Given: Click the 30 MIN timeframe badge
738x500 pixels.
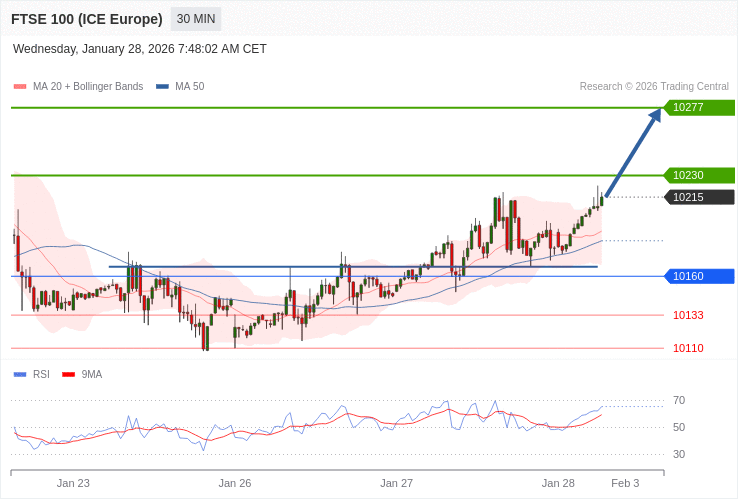Looking at the screenshot, I should (x=196, y=19).
